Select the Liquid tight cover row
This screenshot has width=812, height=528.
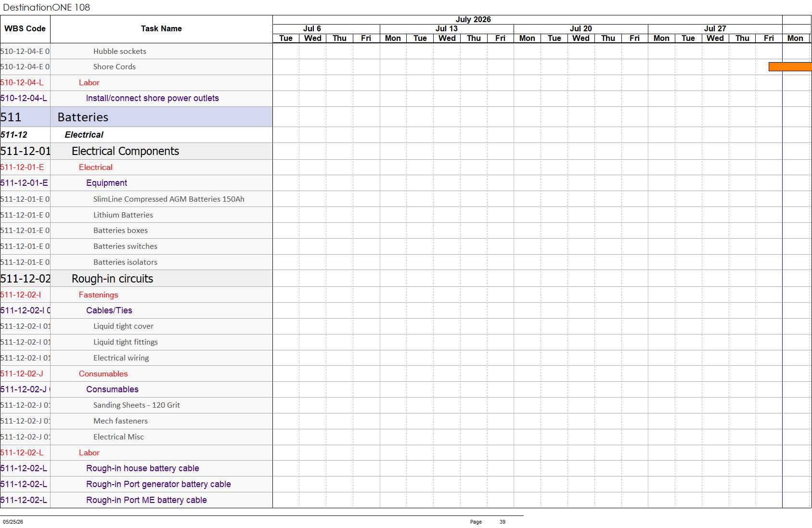coord(136,326)
